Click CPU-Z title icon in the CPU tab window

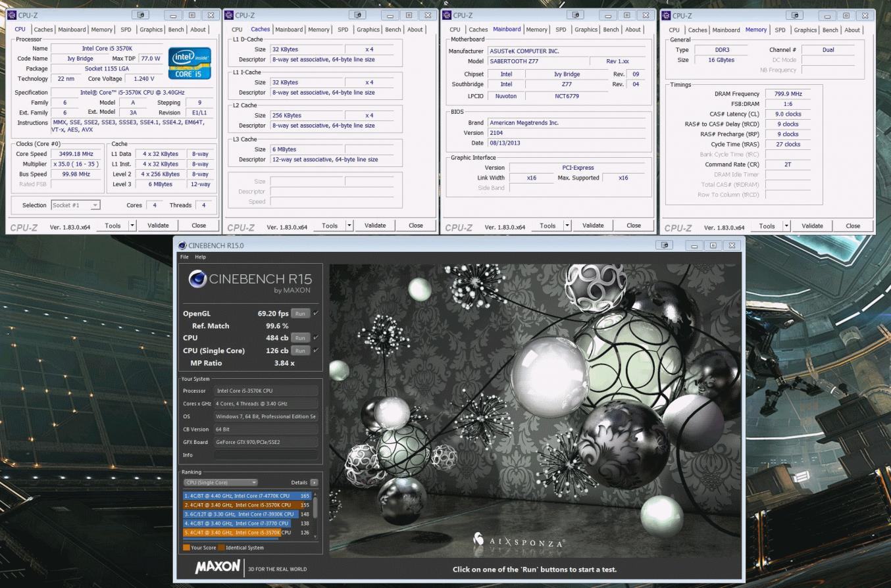coord(11,14)
